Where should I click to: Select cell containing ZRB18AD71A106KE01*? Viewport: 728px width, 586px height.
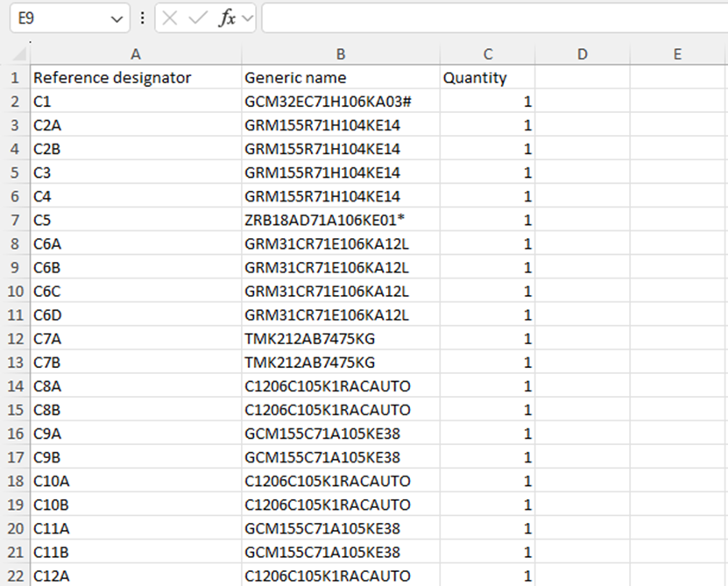341,220
